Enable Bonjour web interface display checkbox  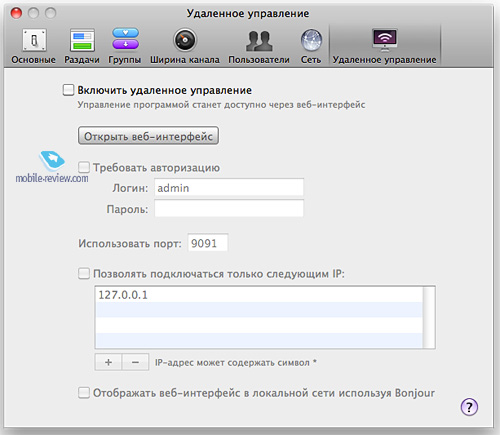pos(84,393)
